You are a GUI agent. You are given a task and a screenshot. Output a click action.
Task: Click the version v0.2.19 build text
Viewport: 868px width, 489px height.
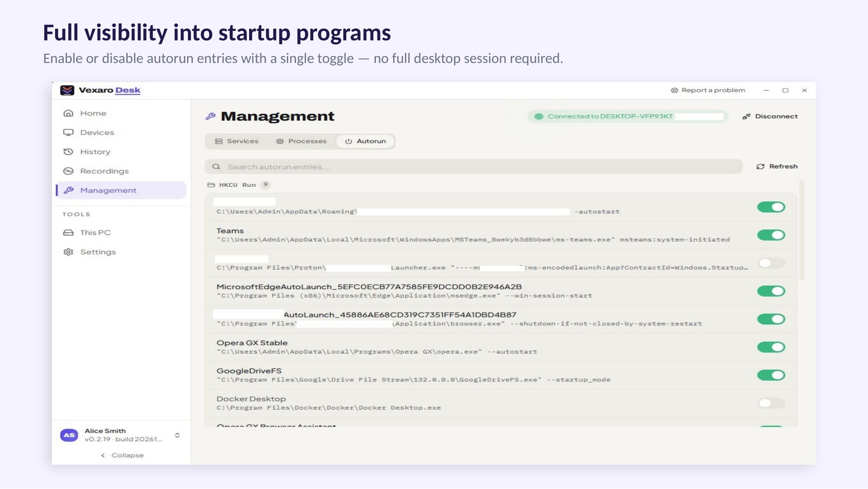(x=123, y=439)
